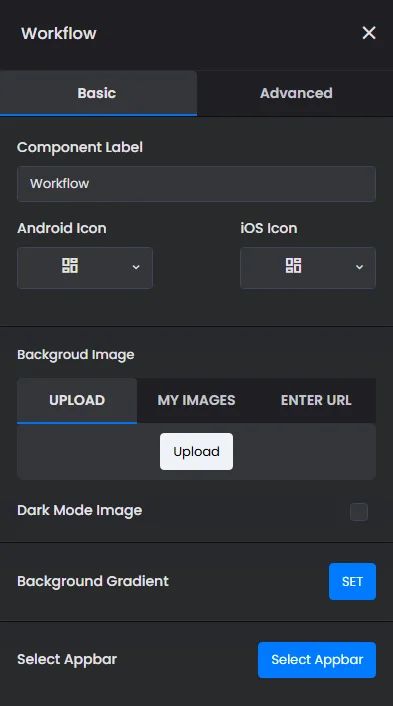
Task: Enable the Dark Mode Image checkbox
Action: coord(359,512)
